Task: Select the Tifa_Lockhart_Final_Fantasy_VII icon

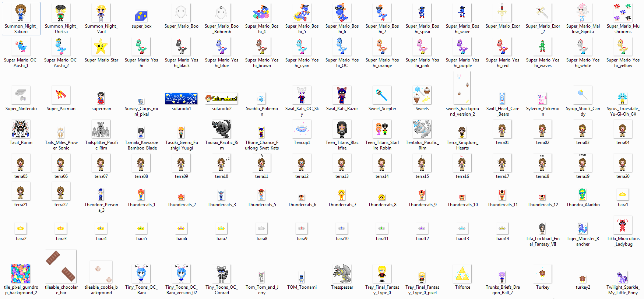Action: coord(543,228)
